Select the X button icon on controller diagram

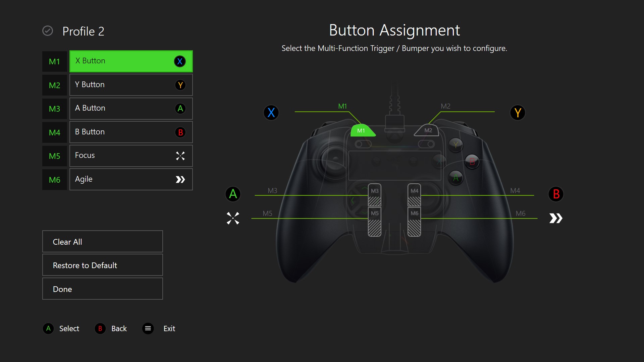pos(271,113)
